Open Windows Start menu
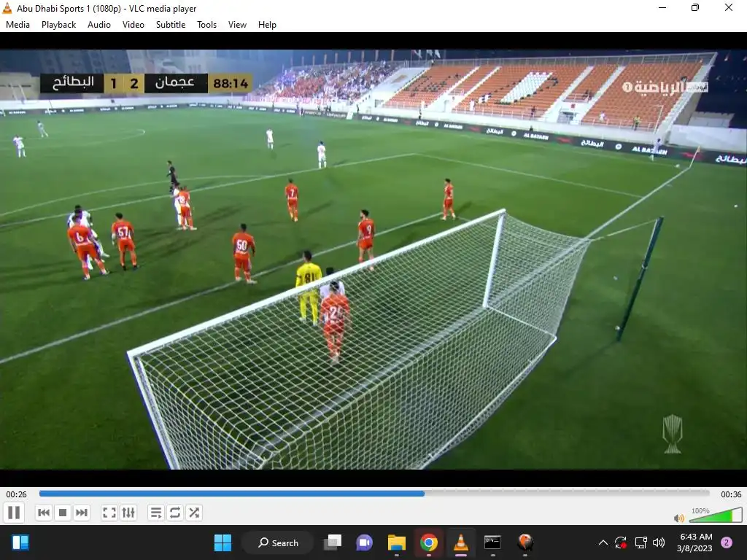The image size is (747, 560). 222,542
